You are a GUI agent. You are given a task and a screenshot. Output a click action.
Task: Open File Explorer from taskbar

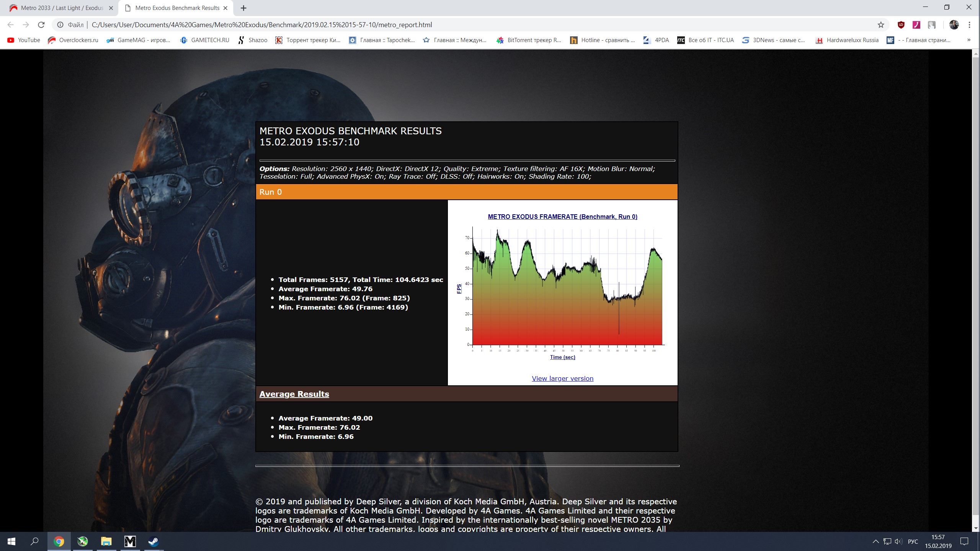pyautogui.click(x=106, y=541)
